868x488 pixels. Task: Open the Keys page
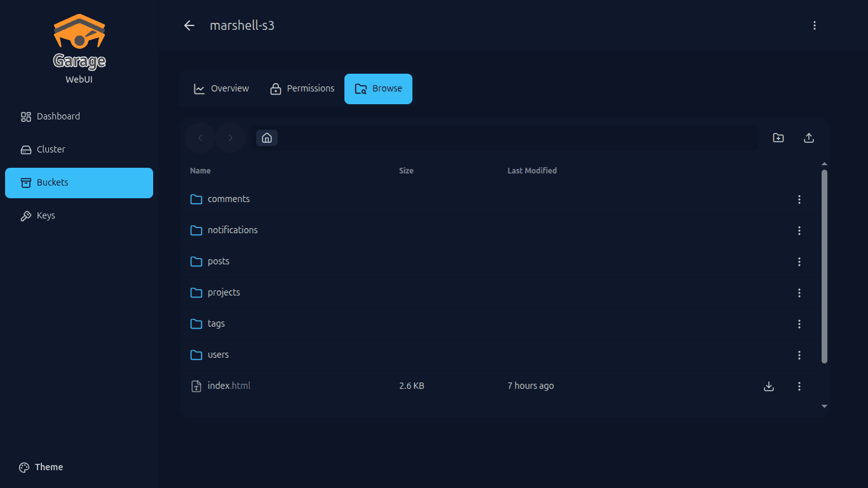[79, 215]
